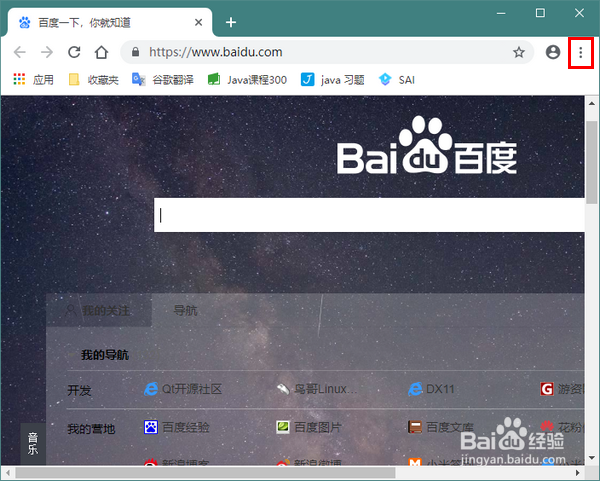Reload the Baidu page

point(74,52)
